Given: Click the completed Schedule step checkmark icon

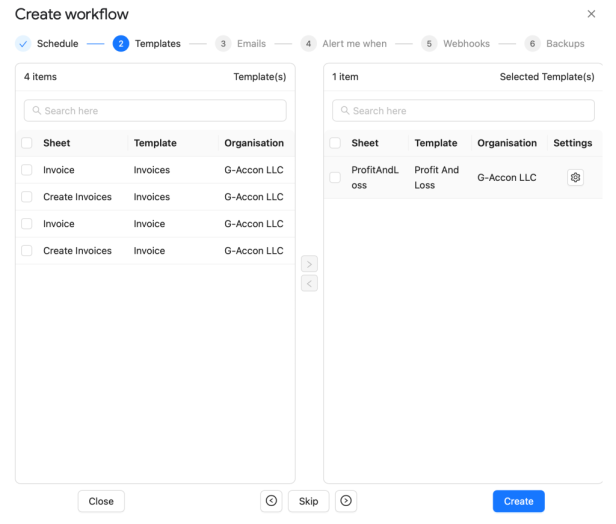Looking at the screenshot, I should 23,44.
